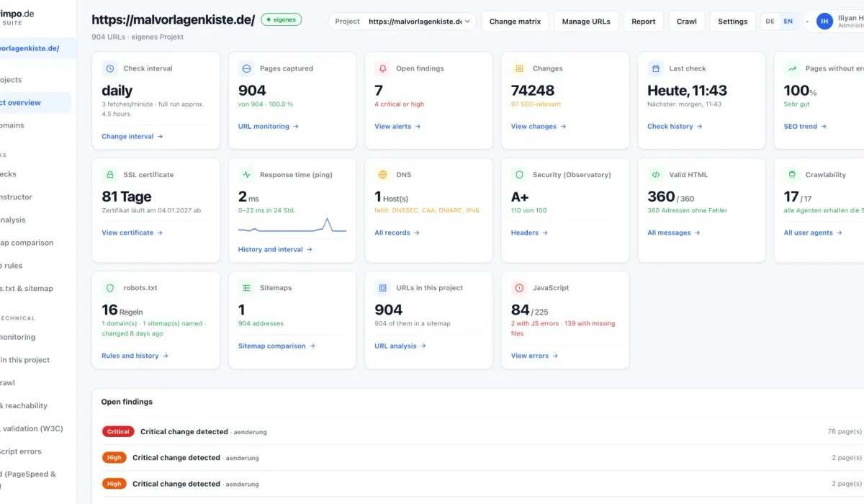The height and width of the screenshot is (504, 864).
Task: Click the robot icon on Crawlability card
Action: [x=792, y=174]
